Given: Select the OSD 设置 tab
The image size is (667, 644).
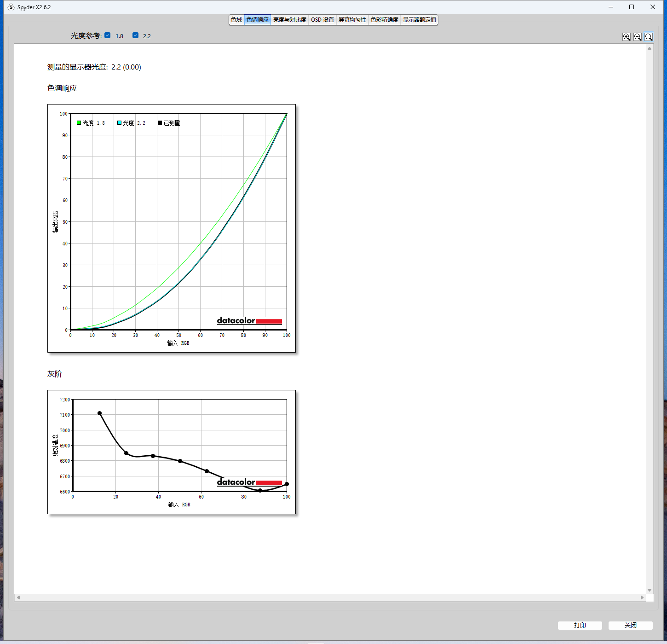Looking at the screenshot, I should (322, 20).
